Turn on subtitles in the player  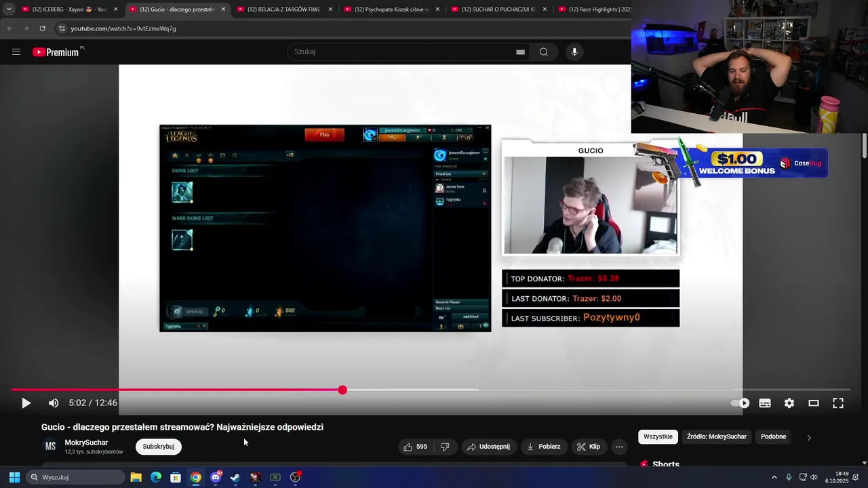tap(765, 403)
